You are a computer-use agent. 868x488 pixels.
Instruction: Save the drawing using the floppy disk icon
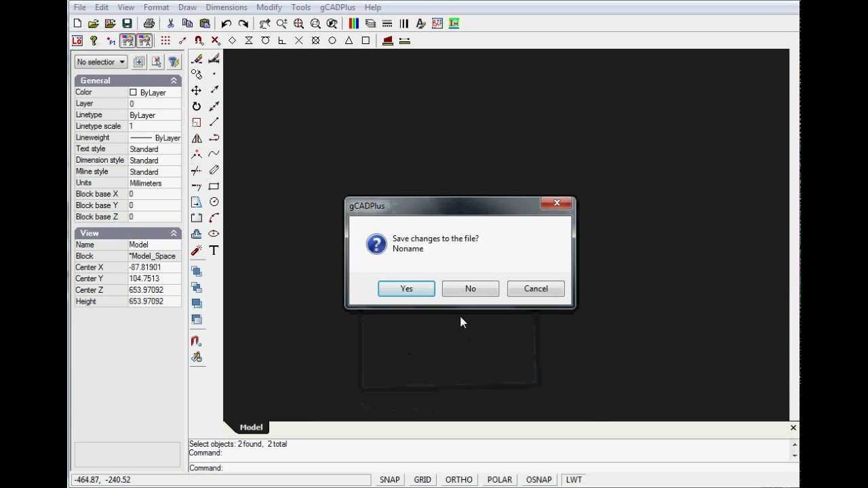click(127, 24)
